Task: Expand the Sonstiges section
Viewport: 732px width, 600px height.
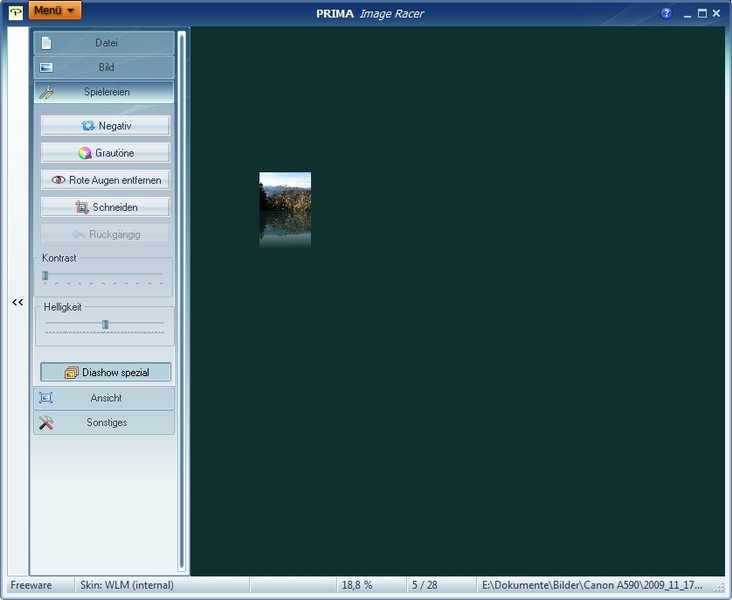Action: point(104,423)
